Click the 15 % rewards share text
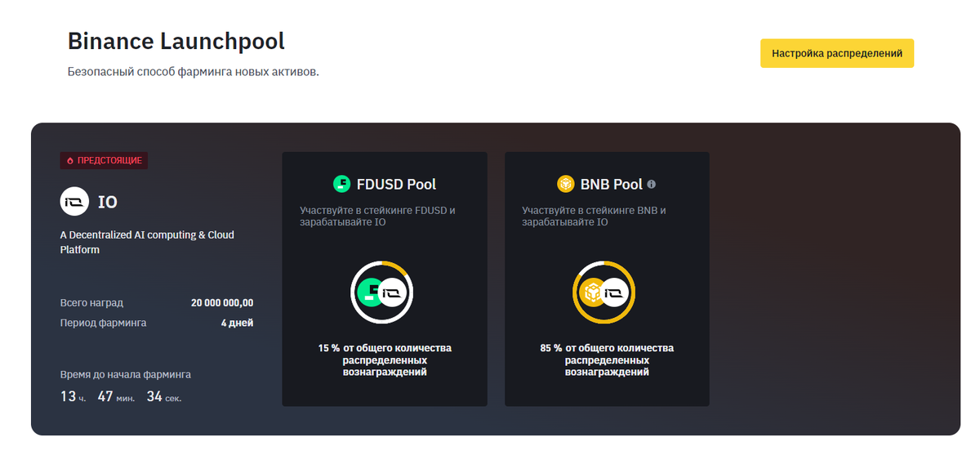This screenshot has height=451, width=980. [385, 360]
